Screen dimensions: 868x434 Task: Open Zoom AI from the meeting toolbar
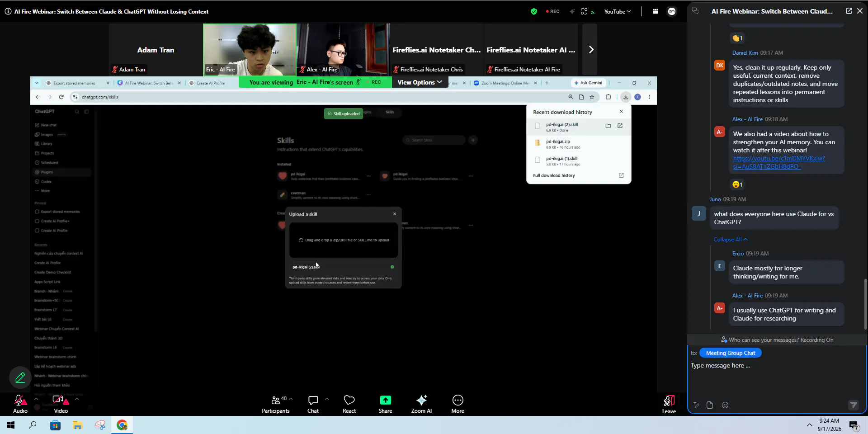(x=421, y=404)
